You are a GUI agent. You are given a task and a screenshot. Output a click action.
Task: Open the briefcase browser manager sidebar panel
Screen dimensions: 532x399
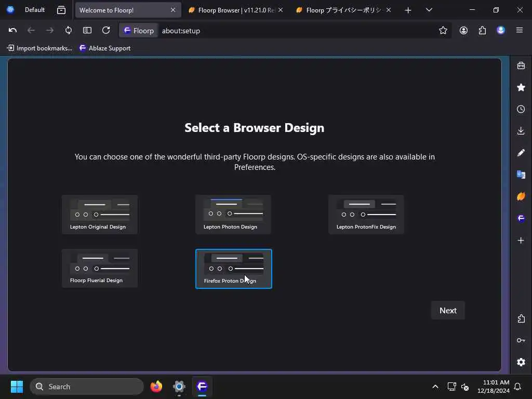point(521,65)
